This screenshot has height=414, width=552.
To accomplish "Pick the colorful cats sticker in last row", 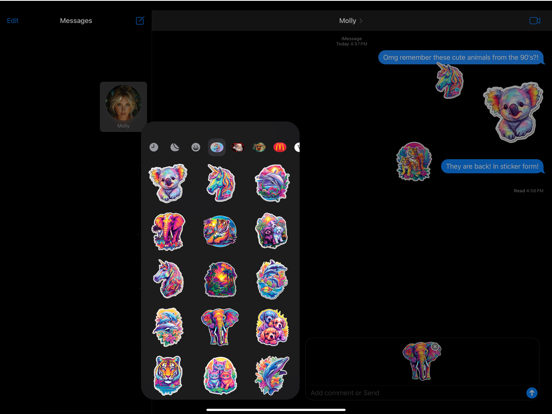I will (220, 376).
